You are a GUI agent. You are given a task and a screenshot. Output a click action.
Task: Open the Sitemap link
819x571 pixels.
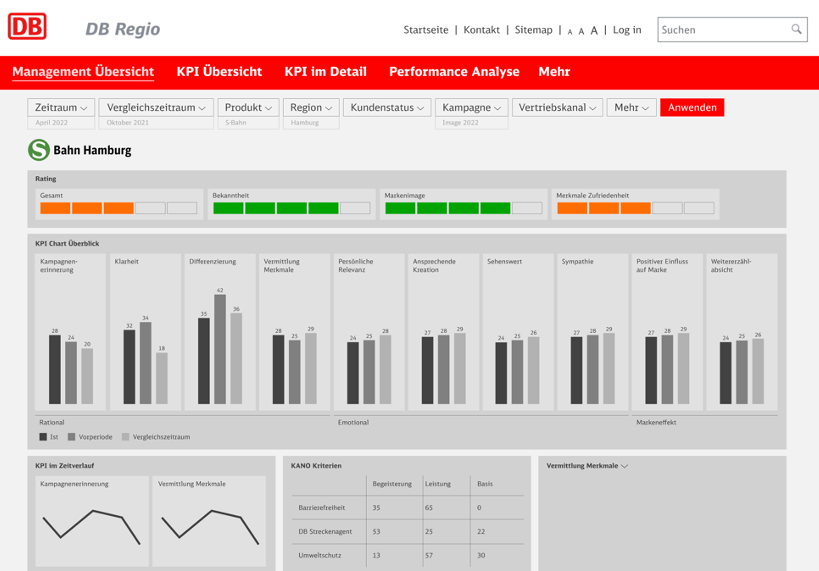(533, 30)
